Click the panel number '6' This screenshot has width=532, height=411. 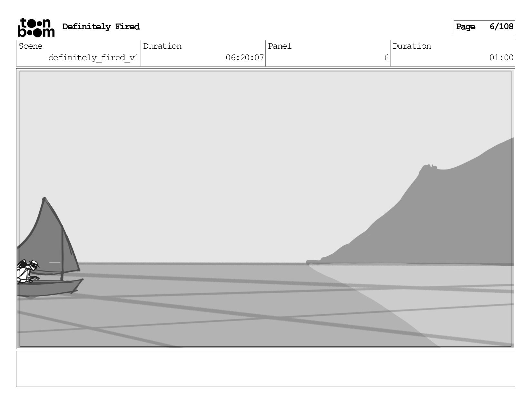[x=386, y=58]
